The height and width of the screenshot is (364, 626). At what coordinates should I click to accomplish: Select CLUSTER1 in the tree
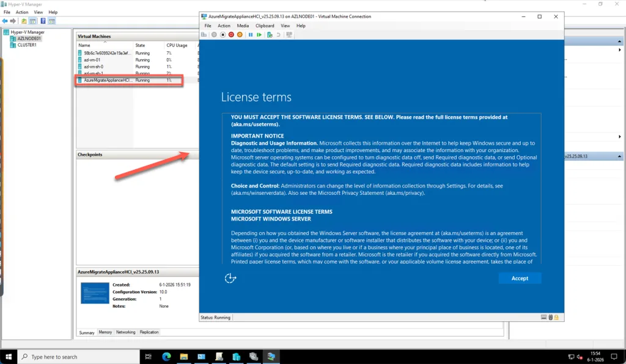(x=26, y=45)
